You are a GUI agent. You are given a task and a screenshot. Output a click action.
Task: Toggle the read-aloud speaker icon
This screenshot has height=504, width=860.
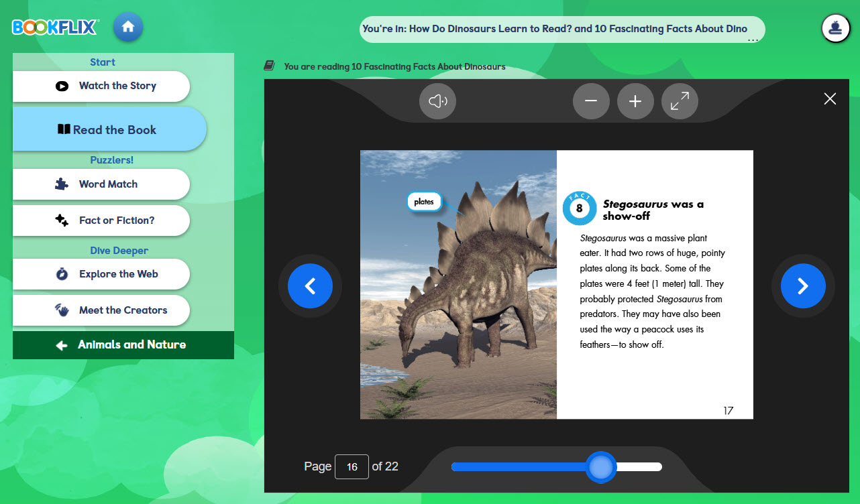tap(438, 101)
